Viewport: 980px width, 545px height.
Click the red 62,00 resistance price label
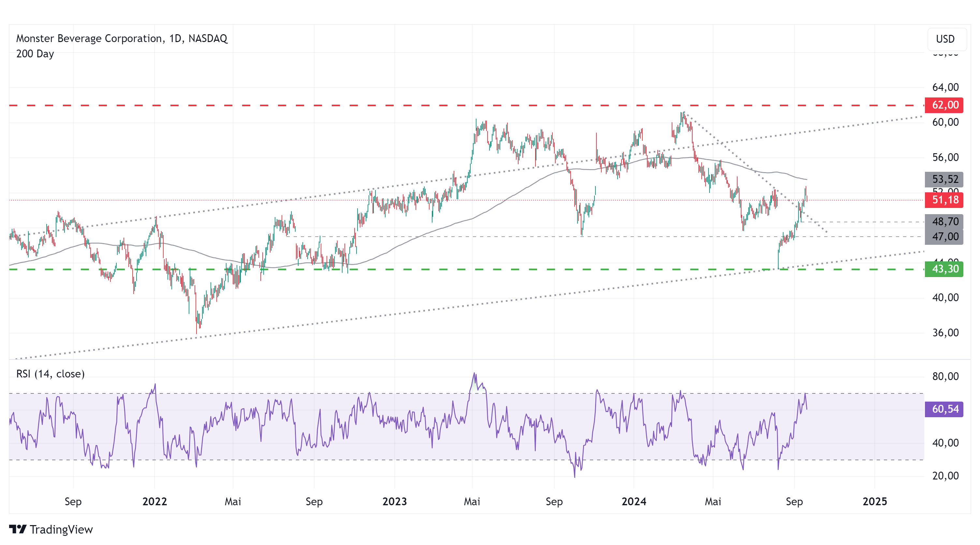point(944,105)
